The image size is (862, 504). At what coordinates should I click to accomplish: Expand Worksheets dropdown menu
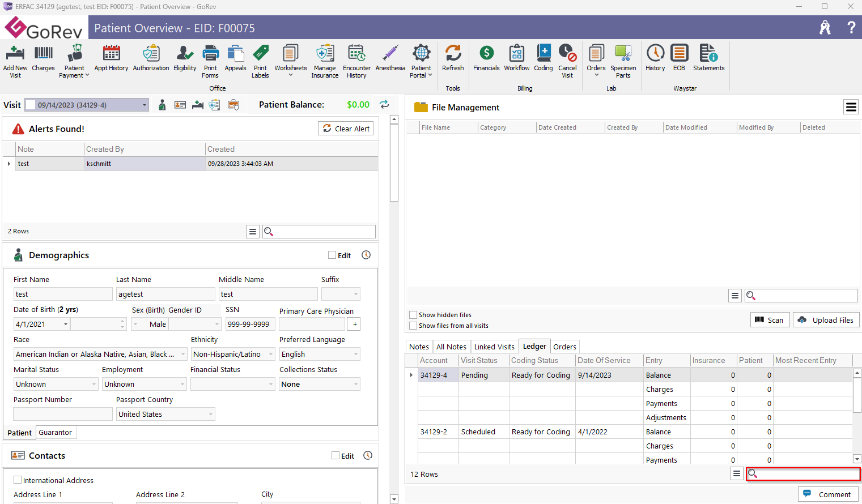click(x=291, y=75)
